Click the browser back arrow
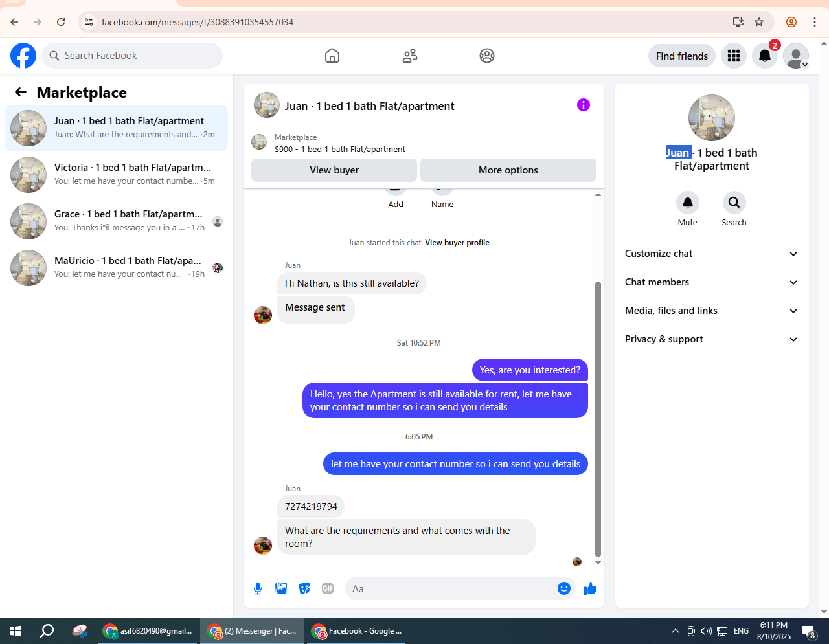Viewport: 829px width, 644px height. [x=14, y=22]
